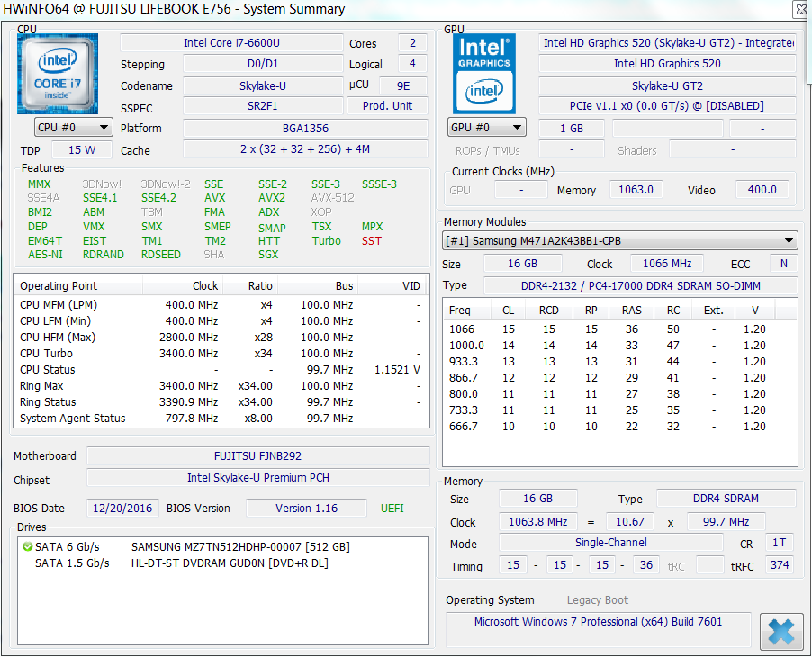The width and height of the screenshot is (812, 657).
Task: Select the CPU MFM (LPM) row
Action: pos(221,305)
